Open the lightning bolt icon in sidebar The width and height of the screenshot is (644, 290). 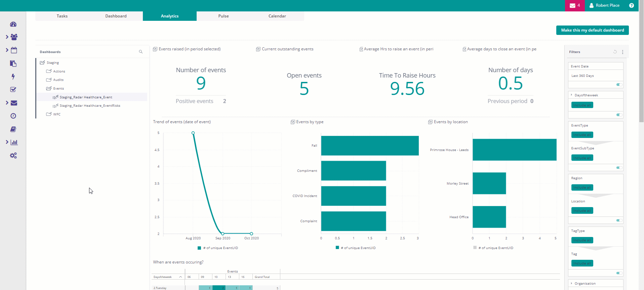(13, 77)
